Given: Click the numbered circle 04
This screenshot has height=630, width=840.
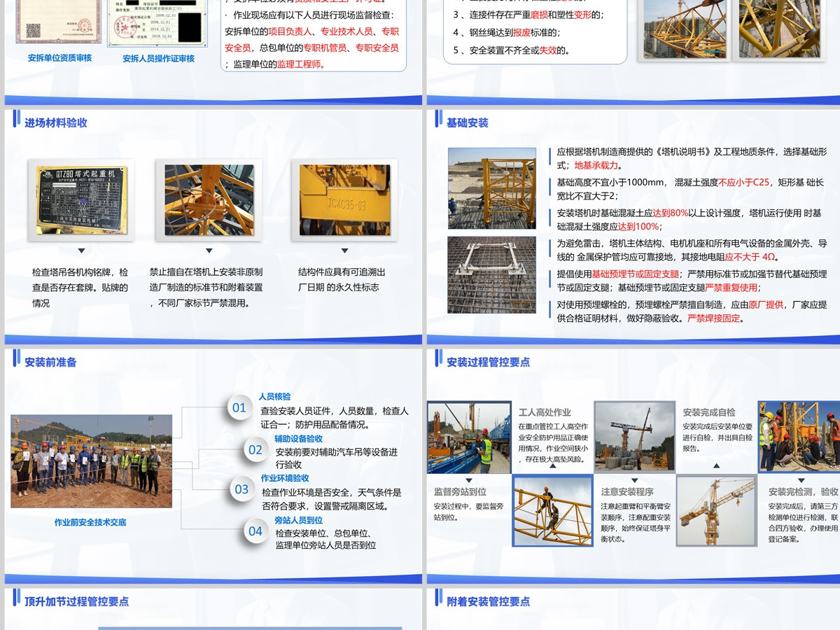Looking at the screenshot, I should point(255,531).
